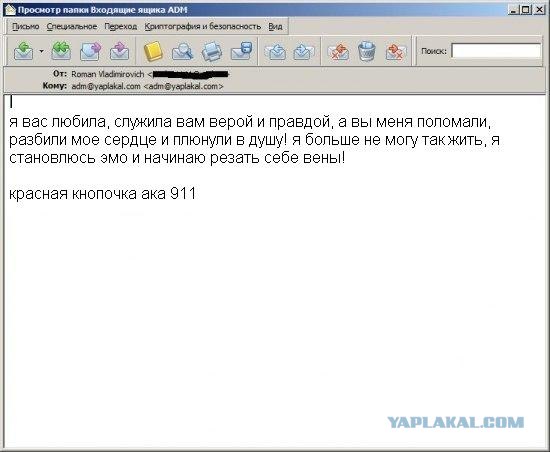Go to next message envelope icon

pyautogui.click(x=303, y=52)
